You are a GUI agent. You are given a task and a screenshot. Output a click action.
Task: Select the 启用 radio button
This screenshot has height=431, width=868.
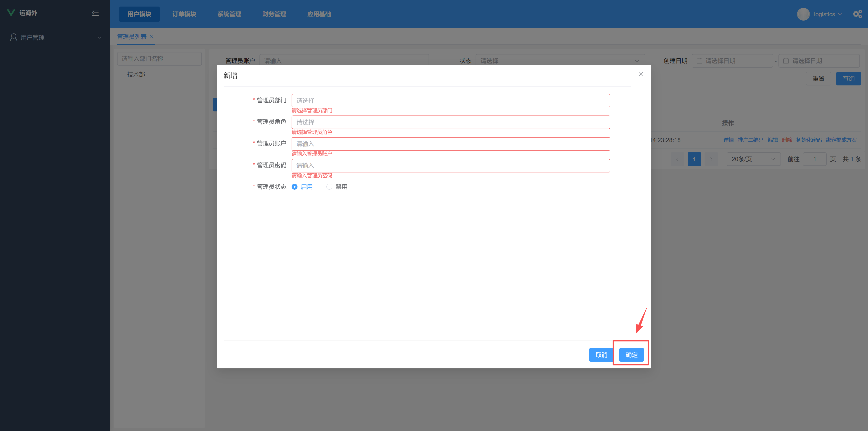(x=295, y=187)
